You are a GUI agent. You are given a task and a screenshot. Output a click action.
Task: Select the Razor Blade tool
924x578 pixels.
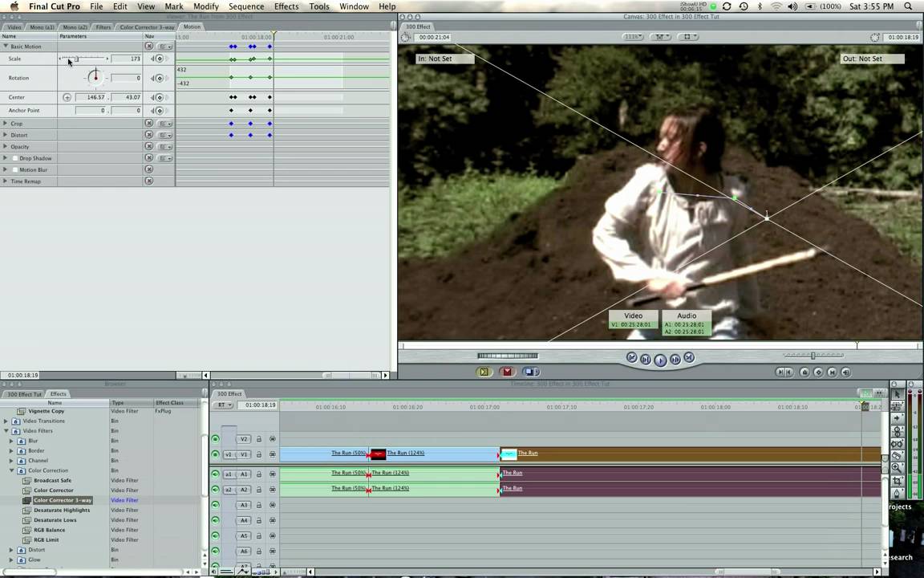(897, 456)
